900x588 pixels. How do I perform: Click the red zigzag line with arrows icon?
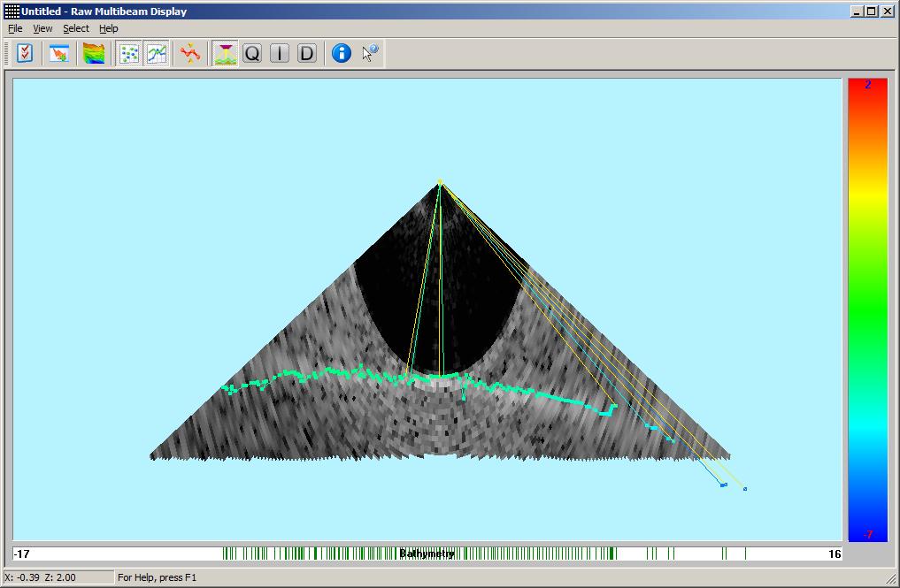190,54
